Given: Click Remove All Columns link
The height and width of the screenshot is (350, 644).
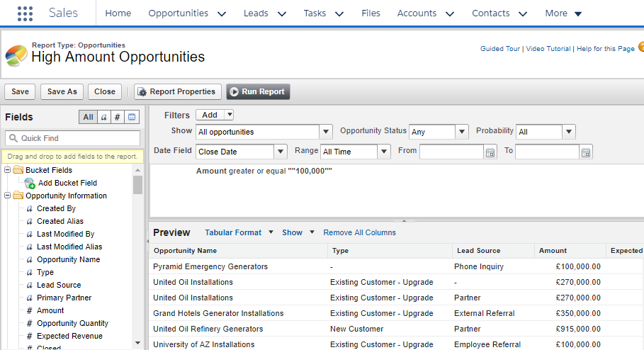Looking at the screenshot, I should pos(359,232).
